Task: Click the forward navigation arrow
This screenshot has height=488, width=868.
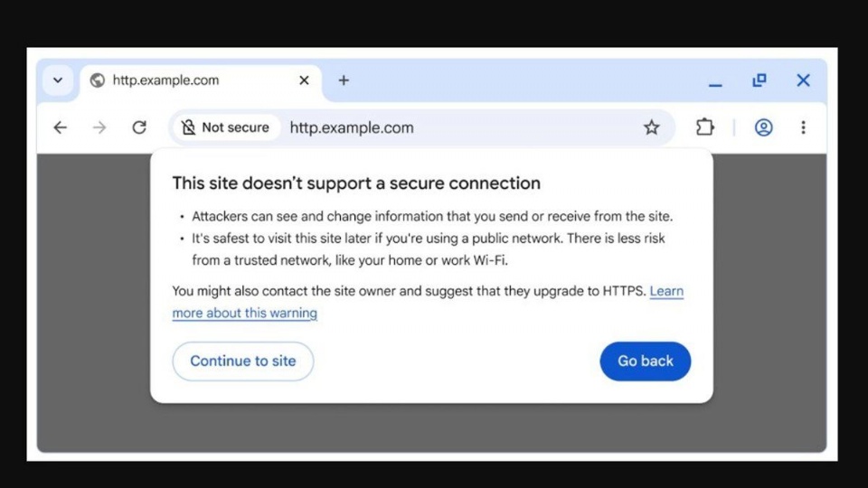Action: click(x=99, y=127)
